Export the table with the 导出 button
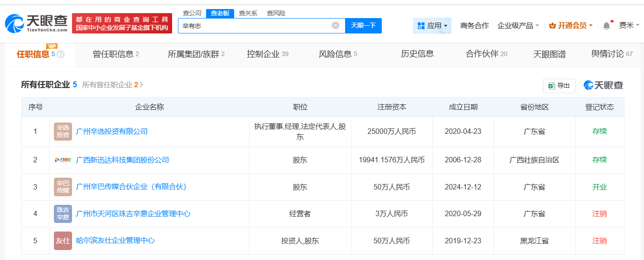 point(559,85)
